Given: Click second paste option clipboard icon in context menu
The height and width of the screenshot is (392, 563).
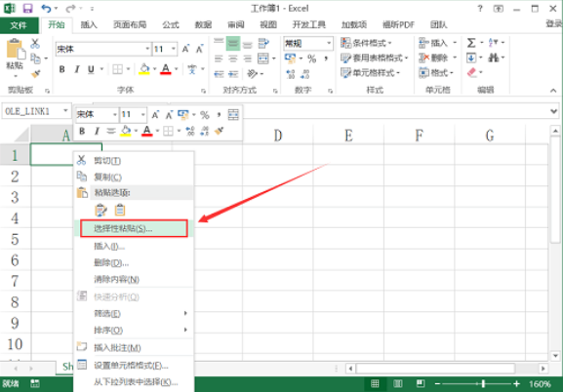Looking at the screenshot, I should [120, 210].
